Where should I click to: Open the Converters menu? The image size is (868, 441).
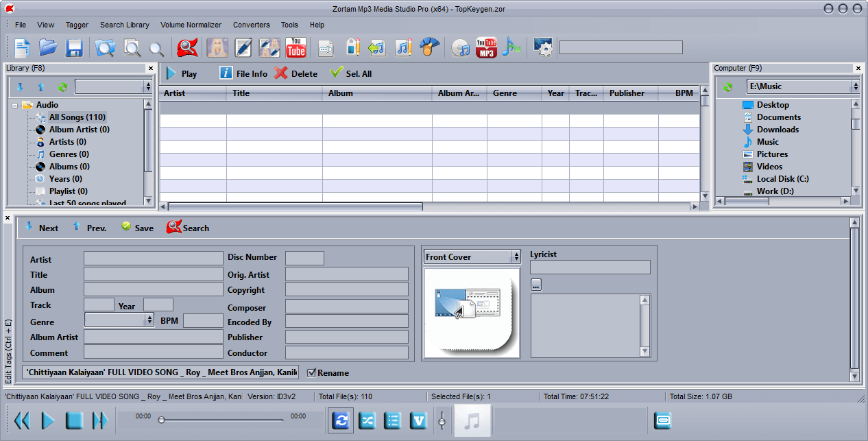(x=252, y=25)
